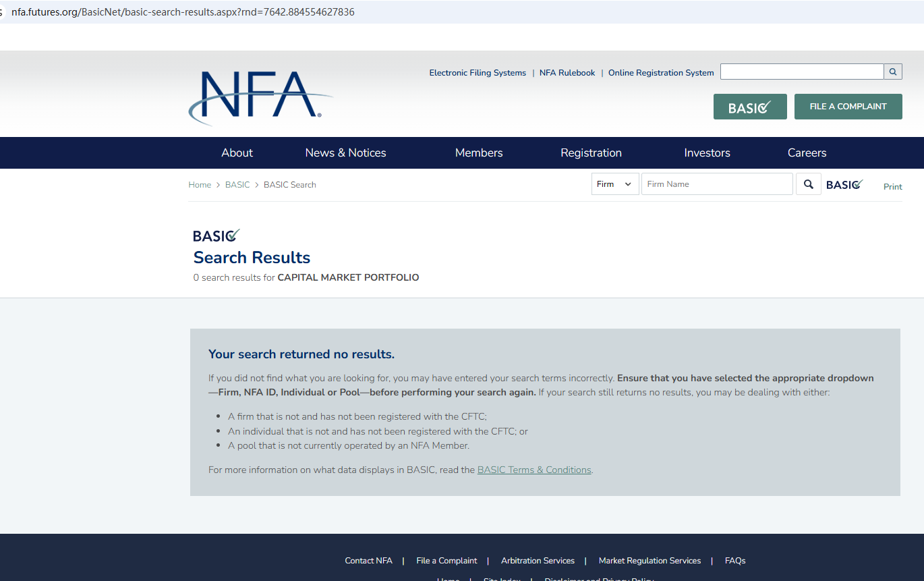Click the BASIC logo above Search Results

tap(216, 236)
